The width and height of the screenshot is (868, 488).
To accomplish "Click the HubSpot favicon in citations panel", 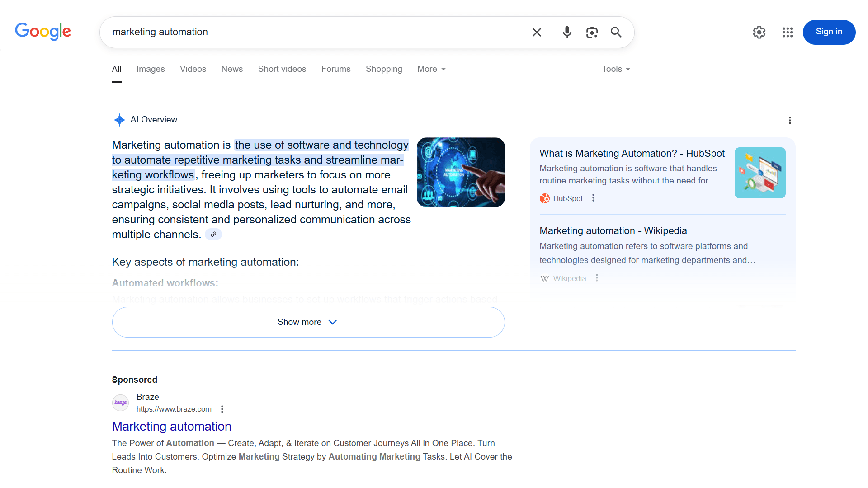I will [x=544, y=198].
